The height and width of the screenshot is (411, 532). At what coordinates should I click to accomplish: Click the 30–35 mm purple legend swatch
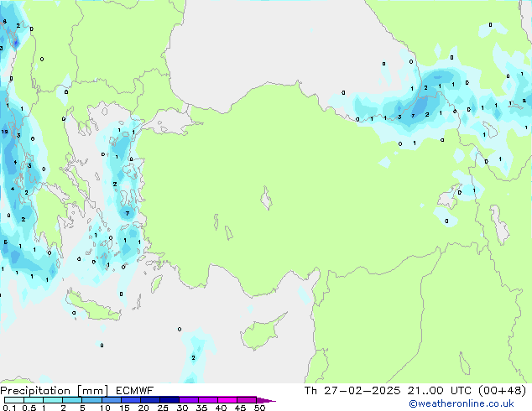pos(188,400)
